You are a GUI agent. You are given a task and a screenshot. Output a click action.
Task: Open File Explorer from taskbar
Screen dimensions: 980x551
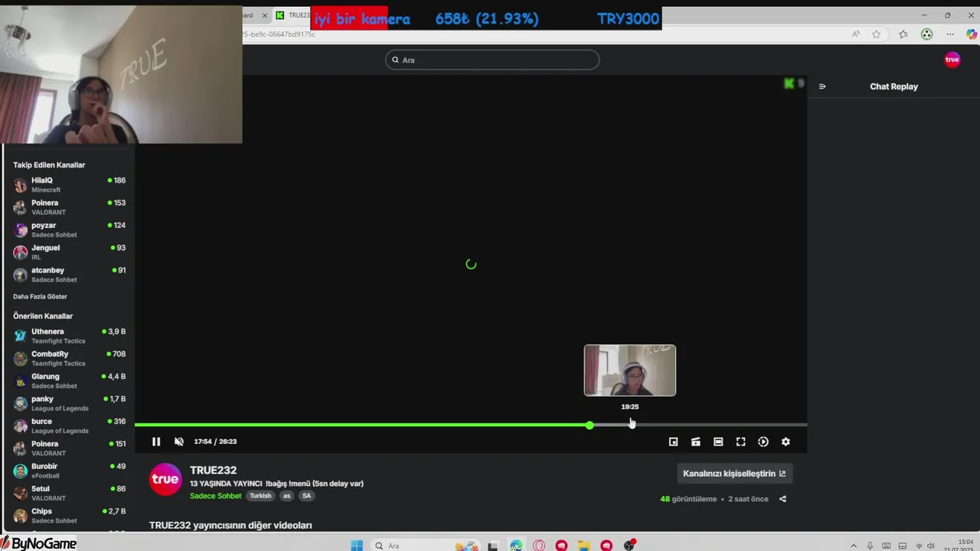click(584, 546)
